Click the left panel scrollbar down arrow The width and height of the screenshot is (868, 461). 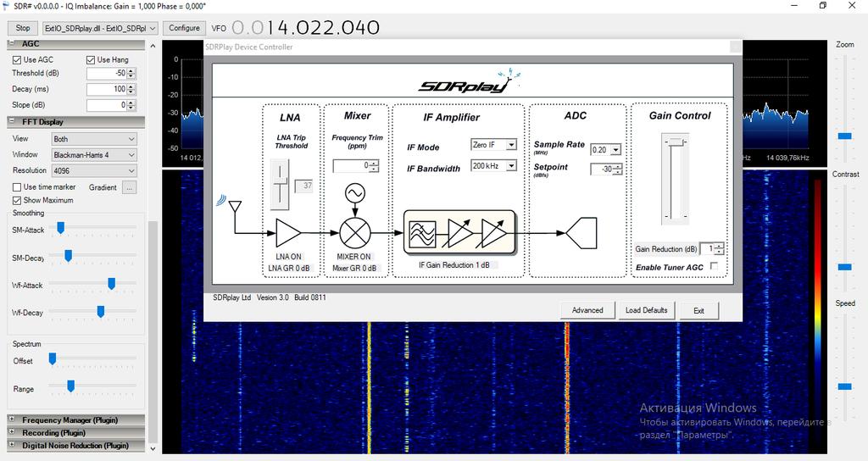(153, 449)
